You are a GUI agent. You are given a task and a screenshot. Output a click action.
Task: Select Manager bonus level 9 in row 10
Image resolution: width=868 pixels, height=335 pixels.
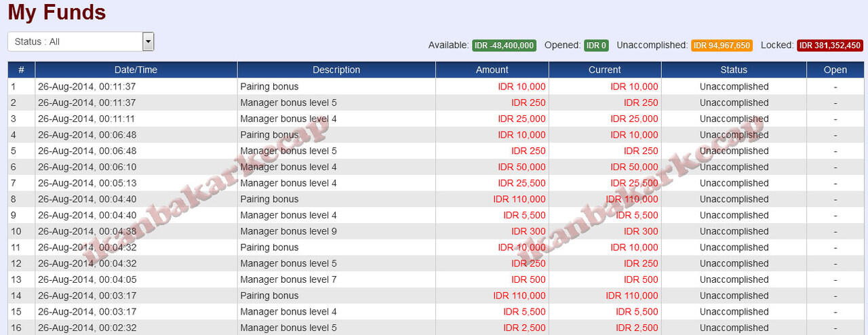[x=288, y=231]
